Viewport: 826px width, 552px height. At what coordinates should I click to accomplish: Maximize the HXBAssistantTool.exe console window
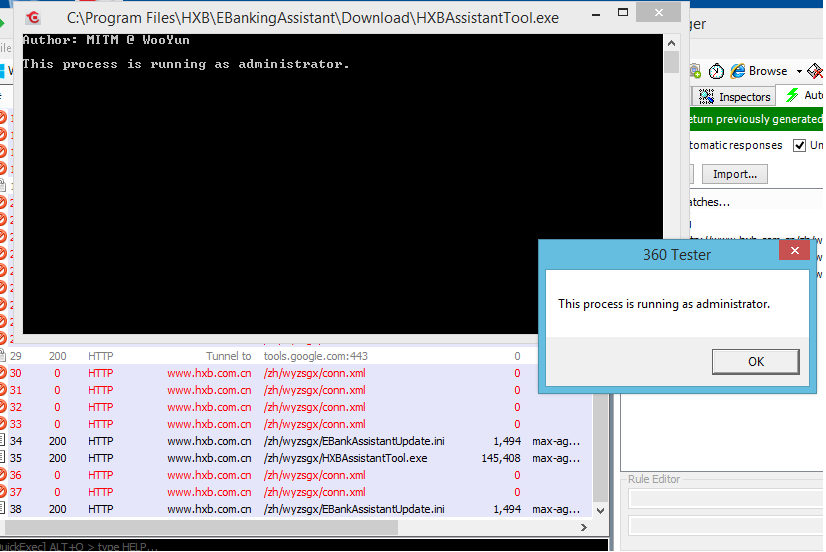[623, 13]
